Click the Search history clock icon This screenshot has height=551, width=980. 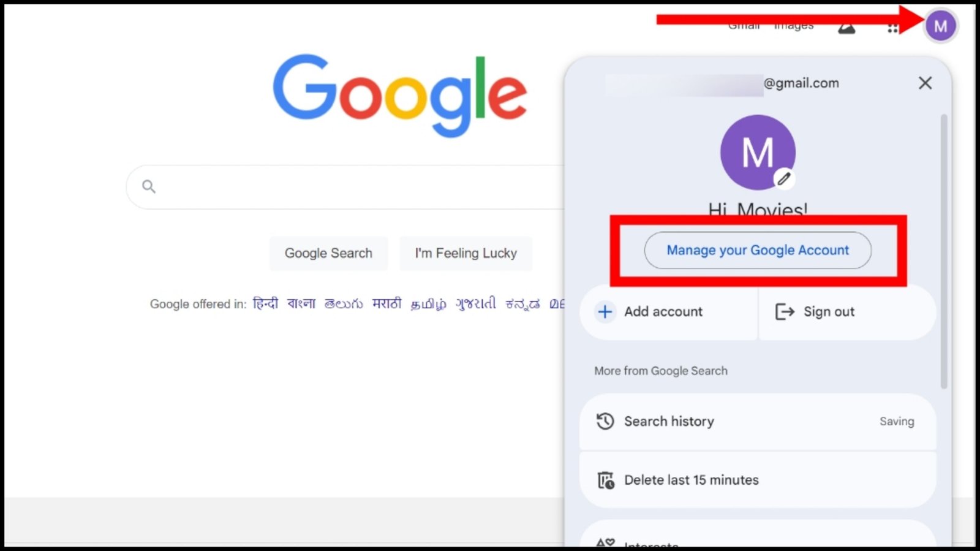tap(605, 422)
